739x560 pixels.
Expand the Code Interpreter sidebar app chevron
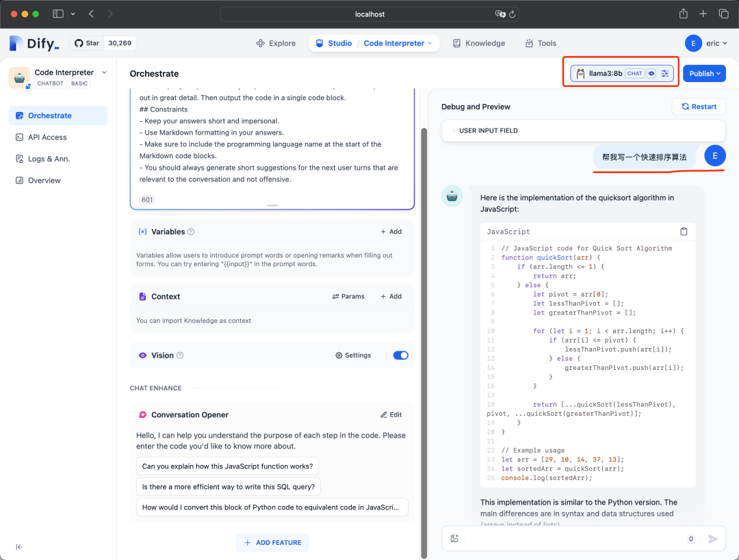(104, 72)
